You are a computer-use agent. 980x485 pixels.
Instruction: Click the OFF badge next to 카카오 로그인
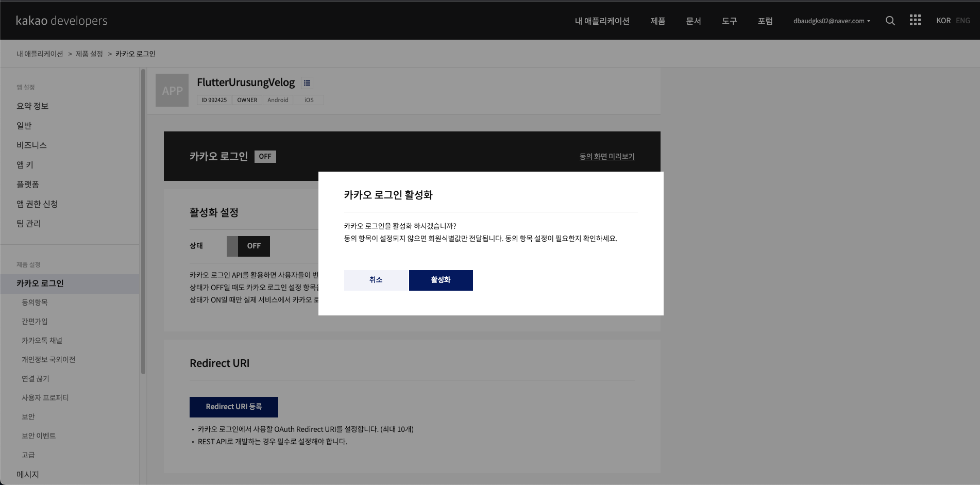click(265, 156)
